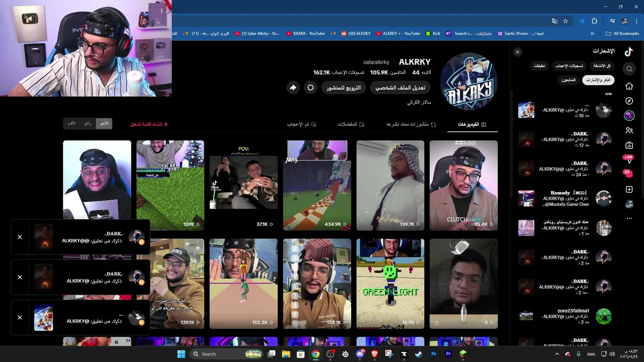The height and width of the screenshot is (362, 644).
Task: Open the More three-dots sidebar menu
Action: (629, 219)
